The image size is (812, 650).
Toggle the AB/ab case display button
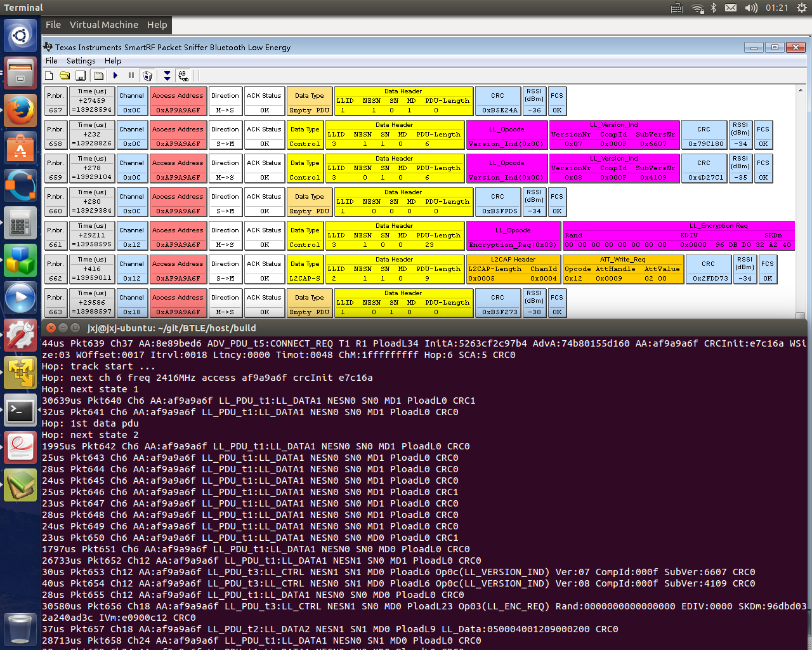[183, 76]
